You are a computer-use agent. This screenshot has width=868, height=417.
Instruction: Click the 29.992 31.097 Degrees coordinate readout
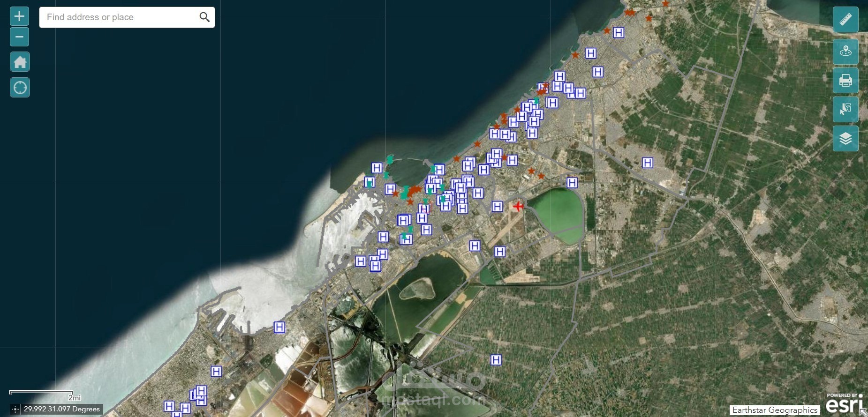tap(62, 409)
